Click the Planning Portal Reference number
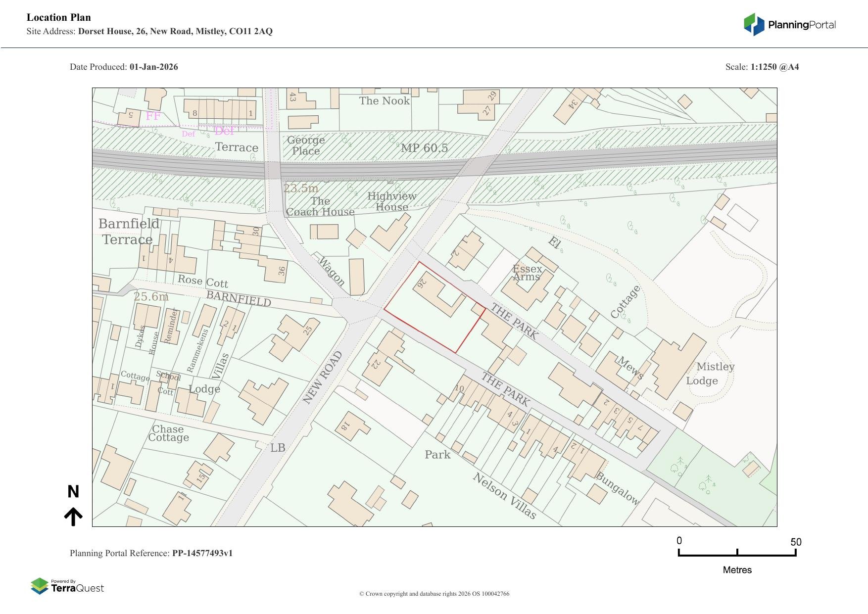This screenshot has height=614, width=868. (x=202, y=553)
